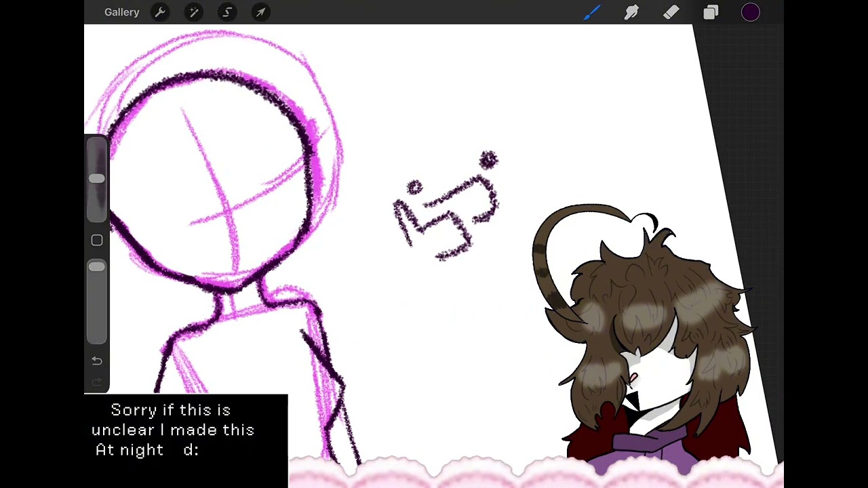Undo the last stroke with the arrow
Screen dimensions: 868x488
(97, 361)
